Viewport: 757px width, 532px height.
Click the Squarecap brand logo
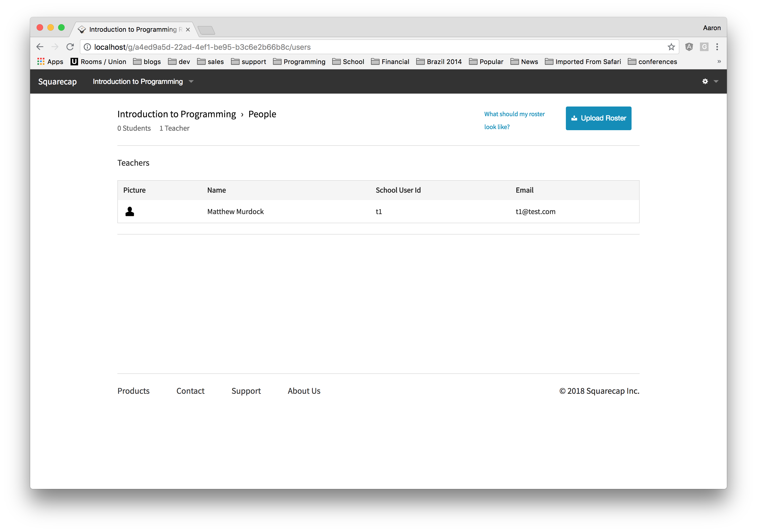57,82
